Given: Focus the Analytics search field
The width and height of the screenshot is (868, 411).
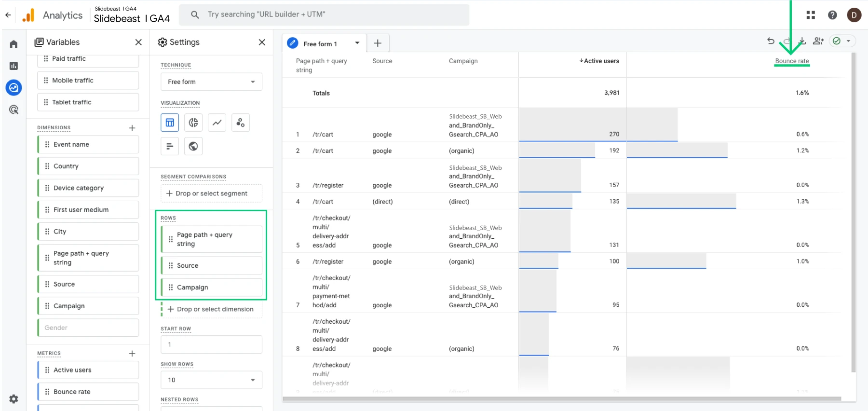Looking at the screenshot, I should (x=324, y=14).
